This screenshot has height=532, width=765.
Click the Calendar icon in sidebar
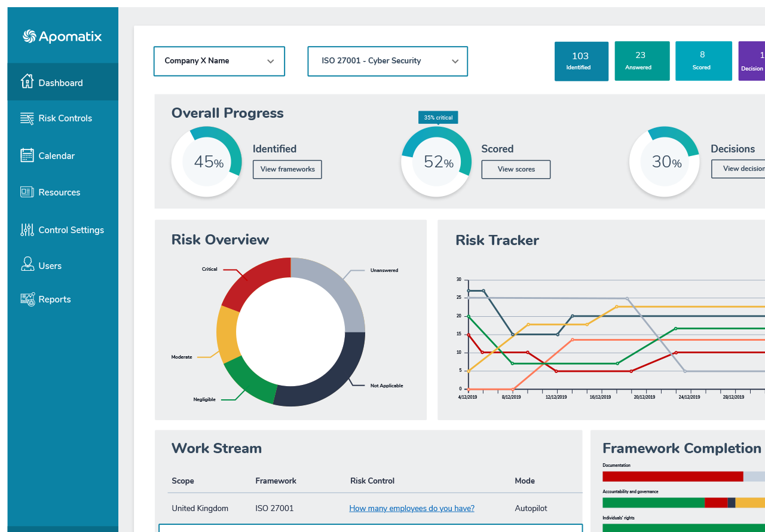27,155
